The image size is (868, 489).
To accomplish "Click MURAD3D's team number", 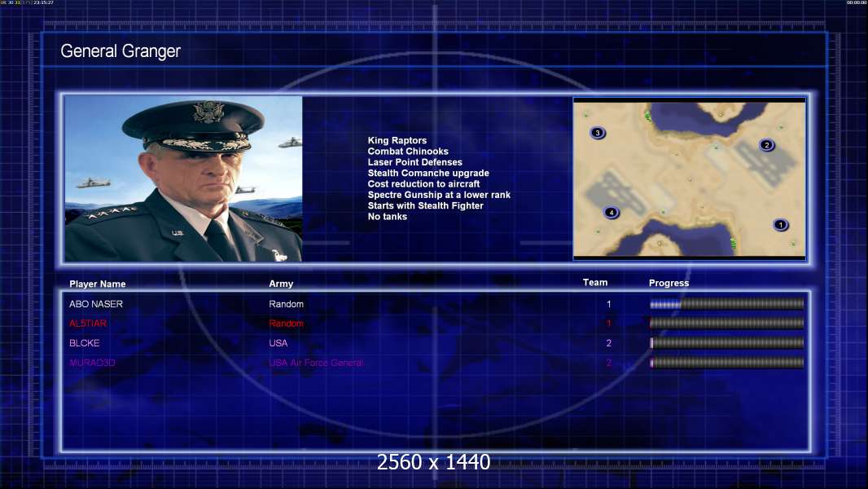I will pos(608,363).
